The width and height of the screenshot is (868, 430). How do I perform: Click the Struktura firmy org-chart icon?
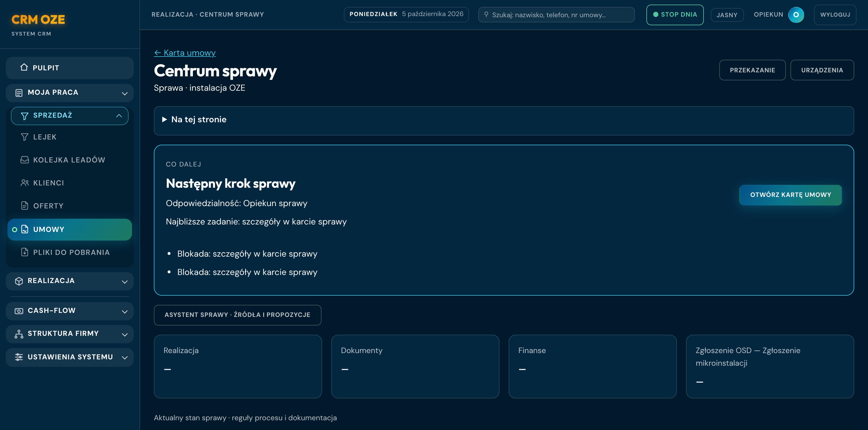coord(19,334)
